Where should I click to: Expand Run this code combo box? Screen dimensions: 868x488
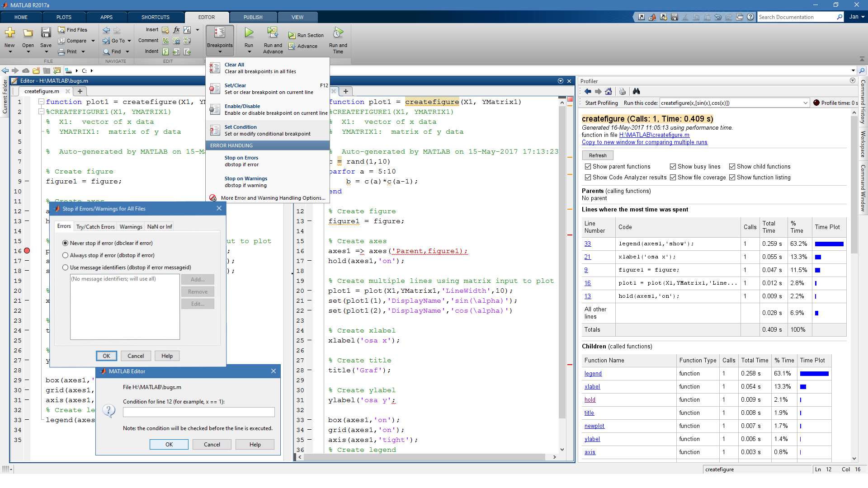click(805, 103)
